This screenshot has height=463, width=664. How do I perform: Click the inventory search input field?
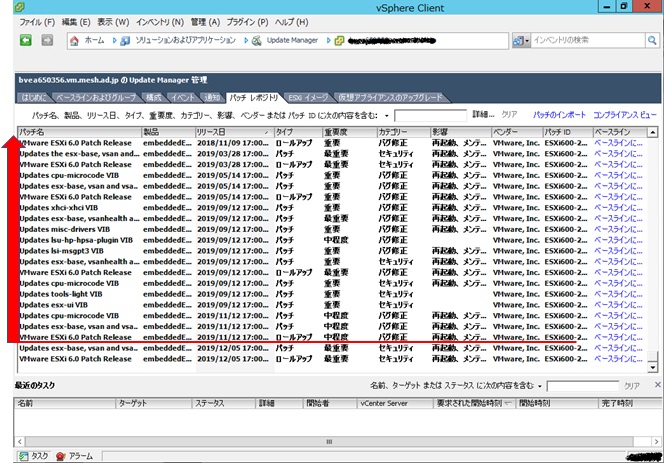[x=588, y=40]
